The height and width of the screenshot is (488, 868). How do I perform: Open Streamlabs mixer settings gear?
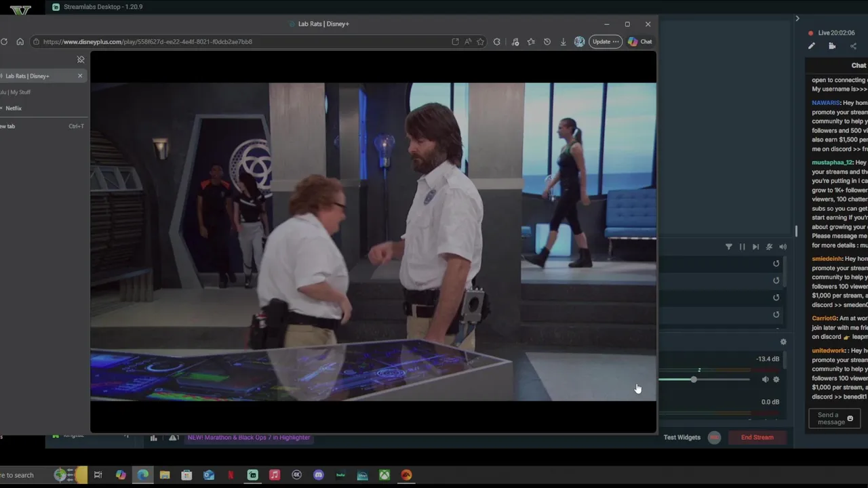point(783,342)
